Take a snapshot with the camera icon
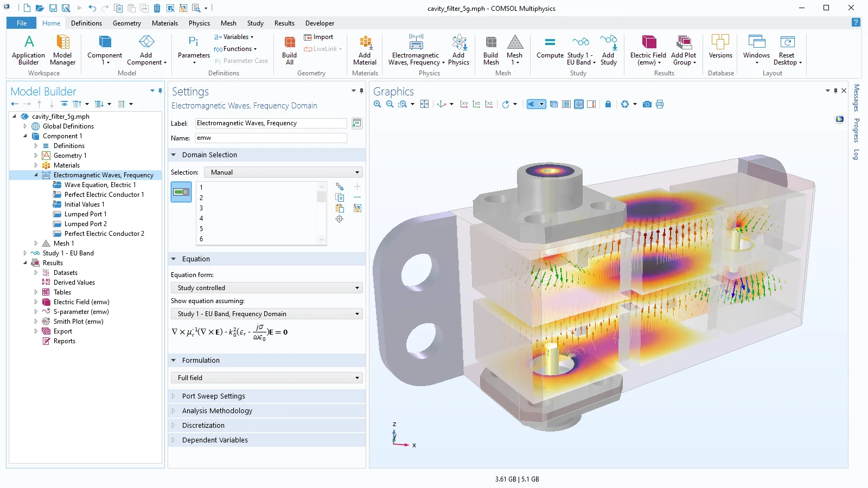 (x=647, y=104)
